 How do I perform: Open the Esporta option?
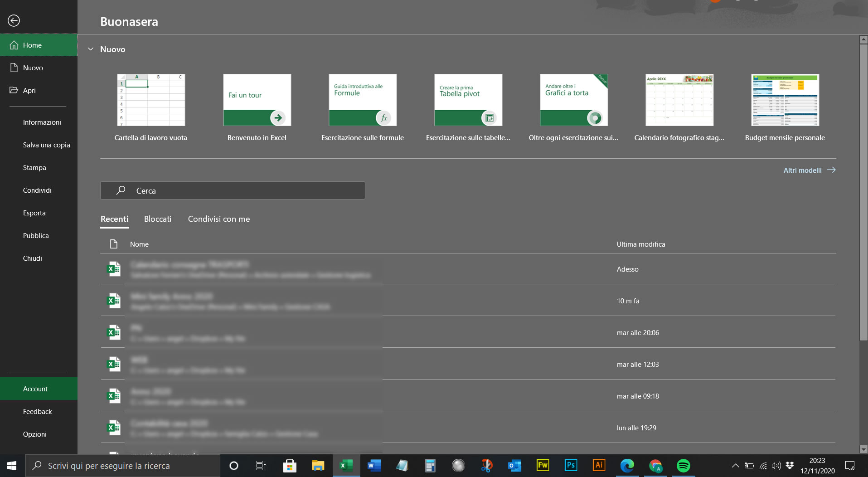point(39,213)
